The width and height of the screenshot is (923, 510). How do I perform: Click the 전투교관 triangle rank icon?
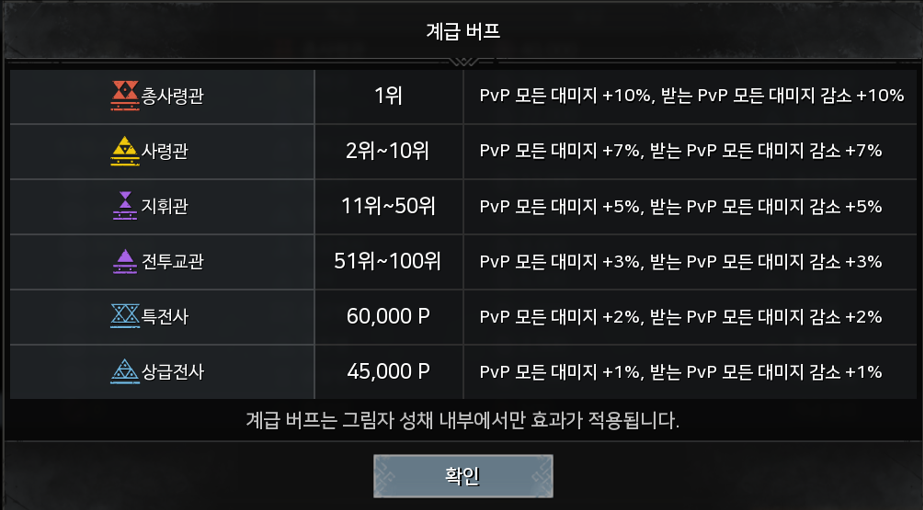click(x=125, y=261)
